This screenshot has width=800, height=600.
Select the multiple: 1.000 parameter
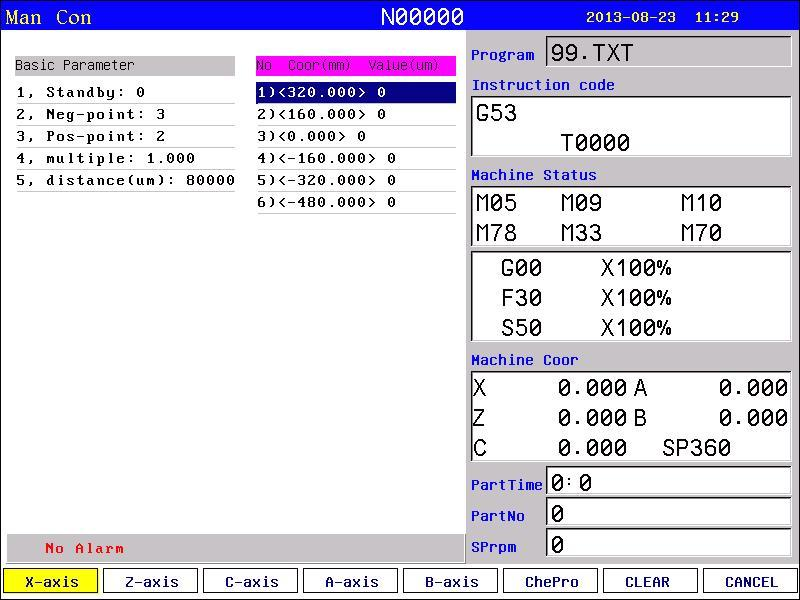click(125, 158)
